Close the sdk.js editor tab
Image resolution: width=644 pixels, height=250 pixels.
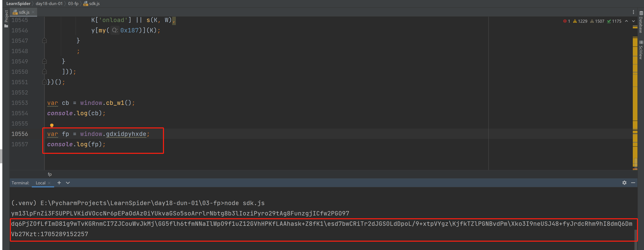click(33, 12)
